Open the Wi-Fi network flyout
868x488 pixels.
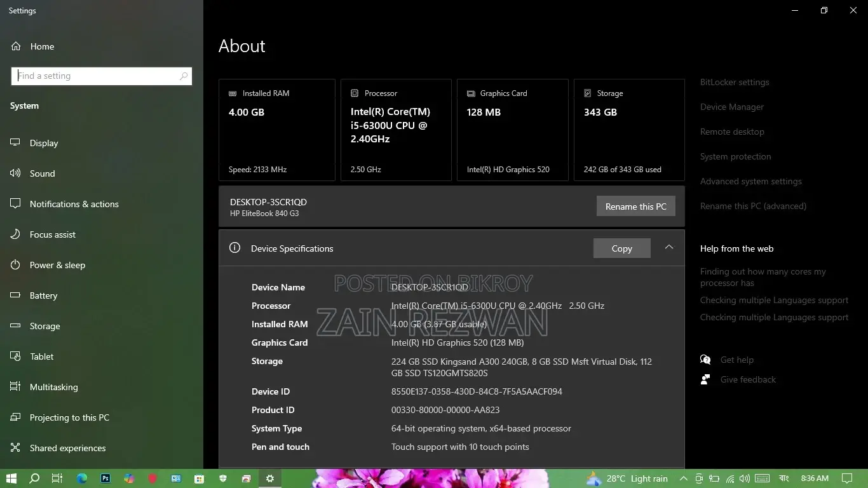pos(730,478)
